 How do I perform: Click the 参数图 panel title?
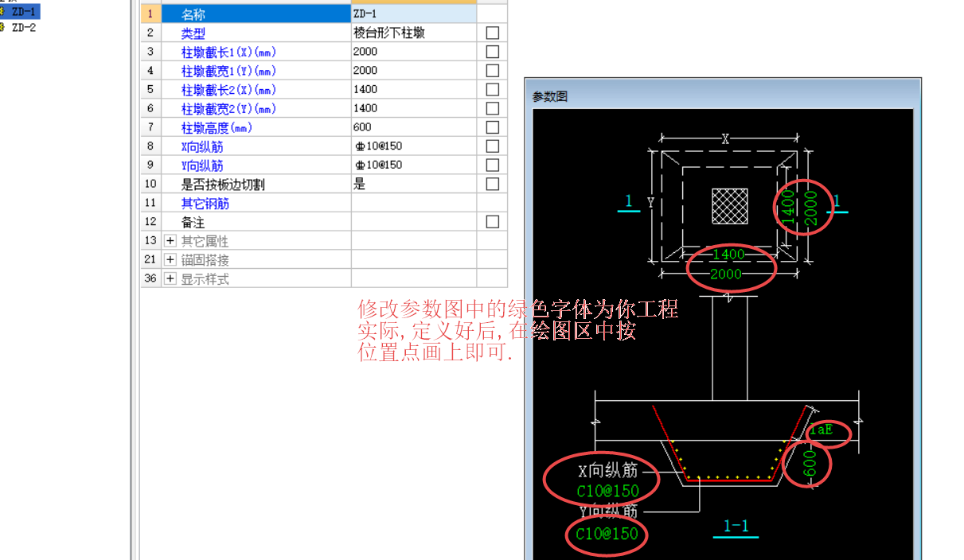(550, 96)
